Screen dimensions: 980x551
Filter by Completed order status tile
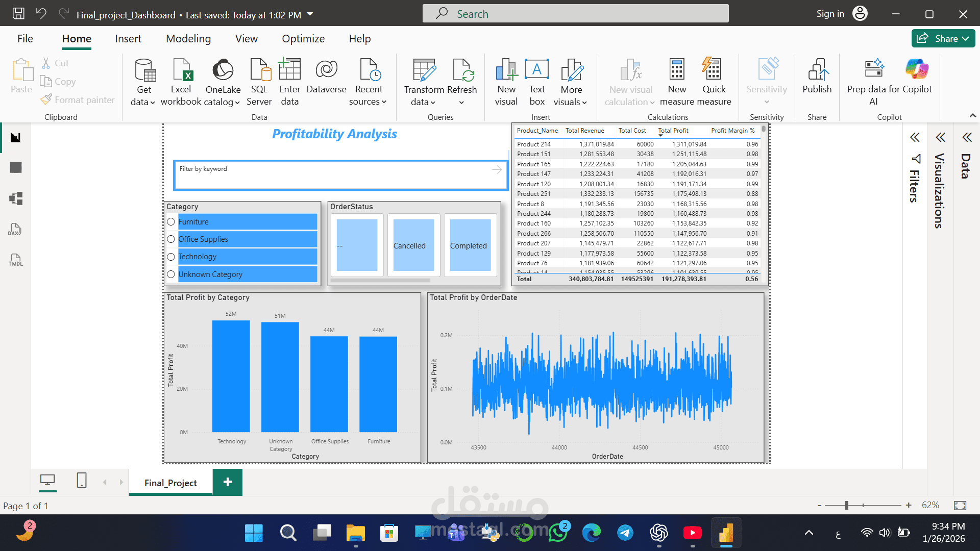470,245
